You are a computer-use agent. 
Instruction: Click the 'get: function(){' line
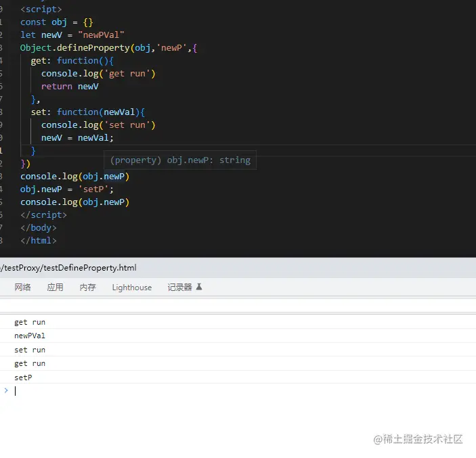tap(72, 61)
